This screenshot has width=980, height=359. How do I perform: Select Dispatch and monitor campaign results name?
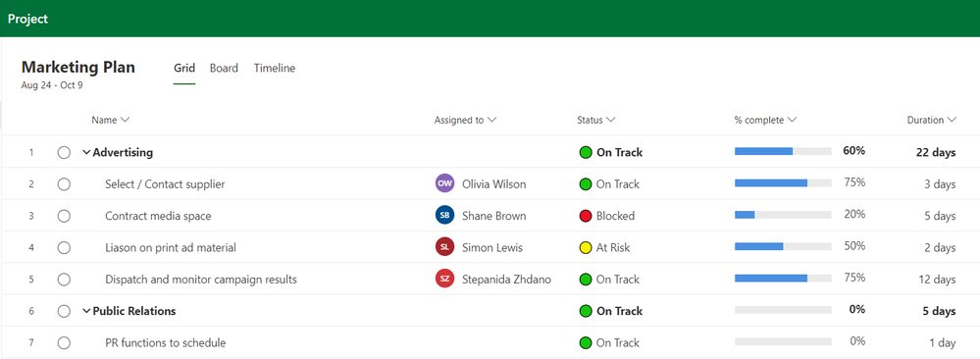201,280
